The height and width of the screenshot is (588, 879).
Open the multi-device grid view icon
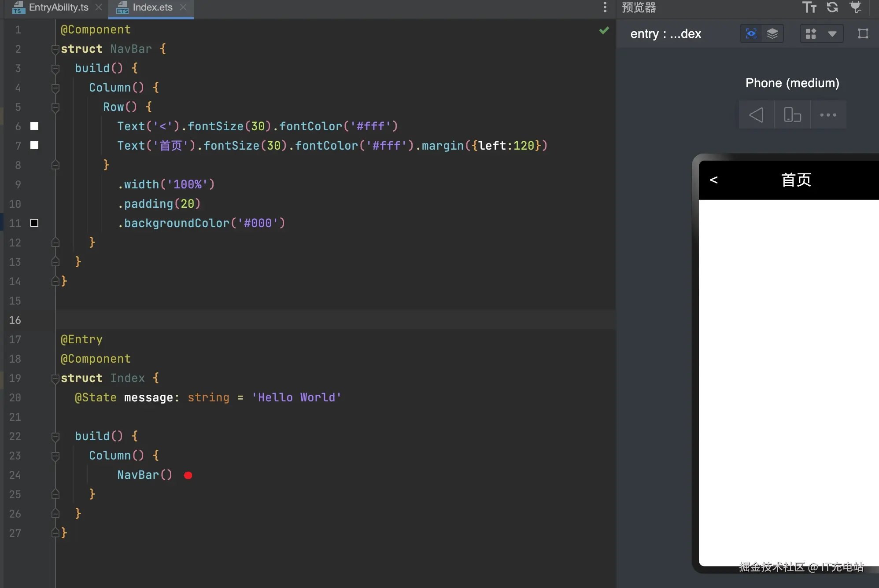pos(811,33)
